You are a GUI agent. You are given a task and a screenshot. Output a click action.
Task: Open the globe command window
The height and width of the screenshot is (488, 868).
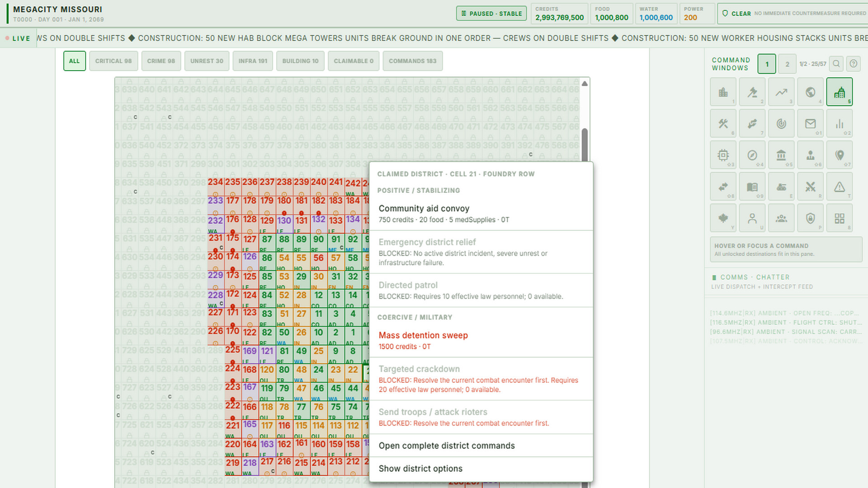pyautogui.click(x=811, y=92)
